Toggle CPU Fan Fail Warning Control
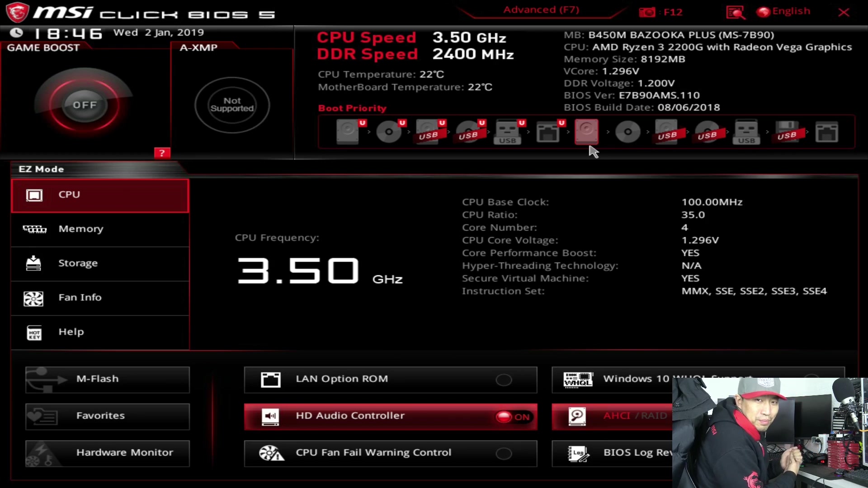 pos(504,453)
